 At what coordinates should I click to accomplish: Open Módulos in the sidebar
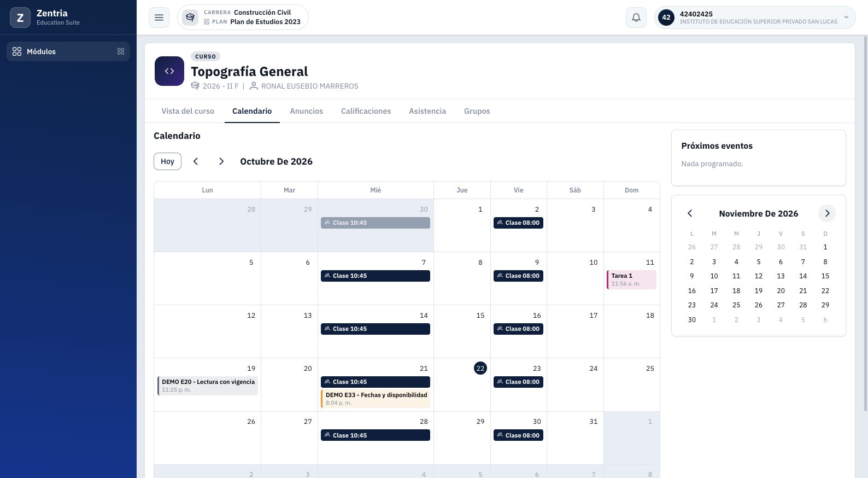pos(68,51)
